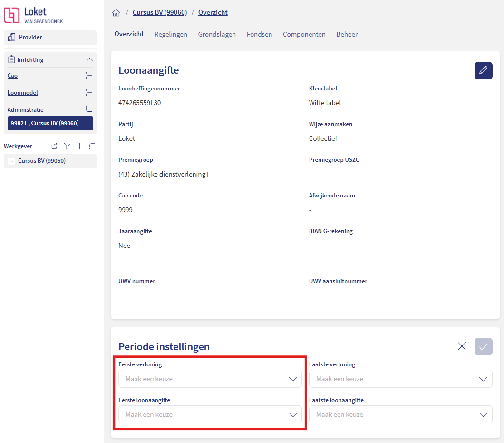Cancel Periode instellingen with the X icon

(x=462, y=346)
